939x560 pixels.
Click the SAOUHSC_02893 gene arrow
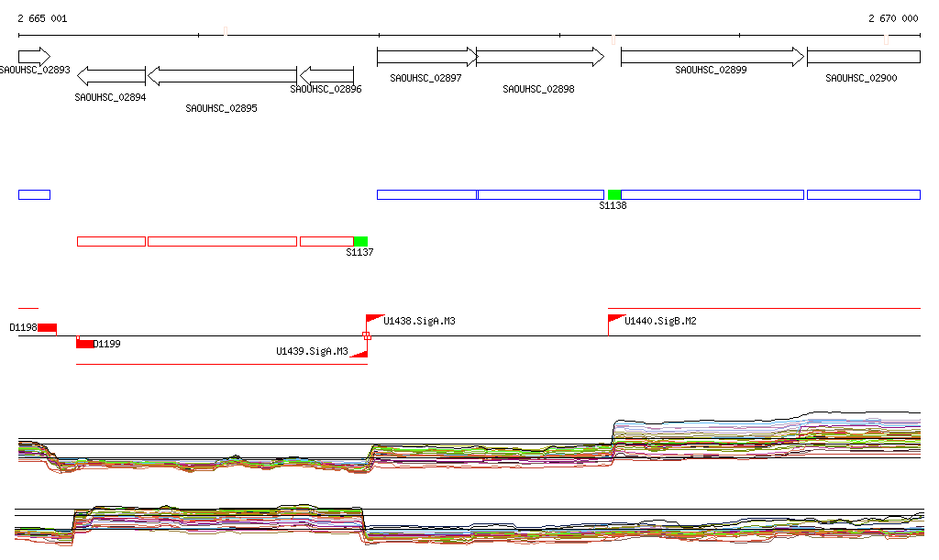point(34,57)
